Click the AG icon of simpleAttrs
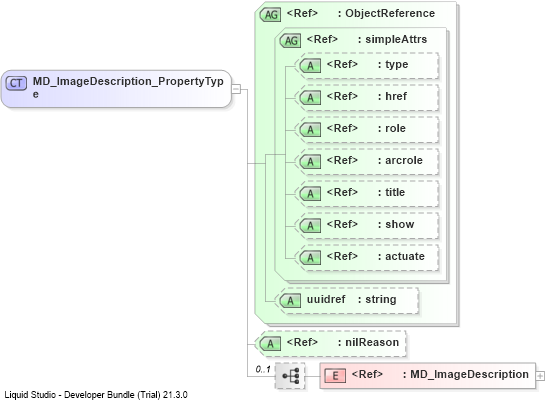This screenshot has width=545, height=400. click(x=291, y=41)
